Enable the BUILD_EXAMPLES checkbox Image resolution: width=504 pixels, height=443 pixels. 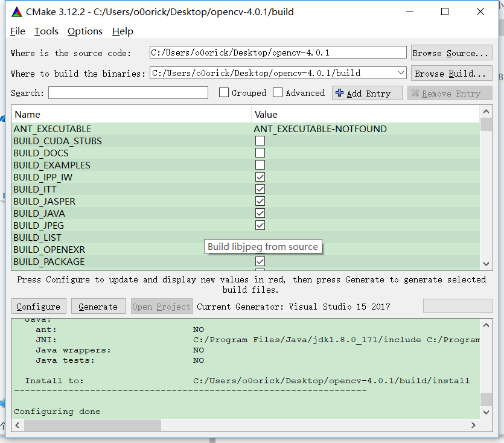tap(260, 165)
